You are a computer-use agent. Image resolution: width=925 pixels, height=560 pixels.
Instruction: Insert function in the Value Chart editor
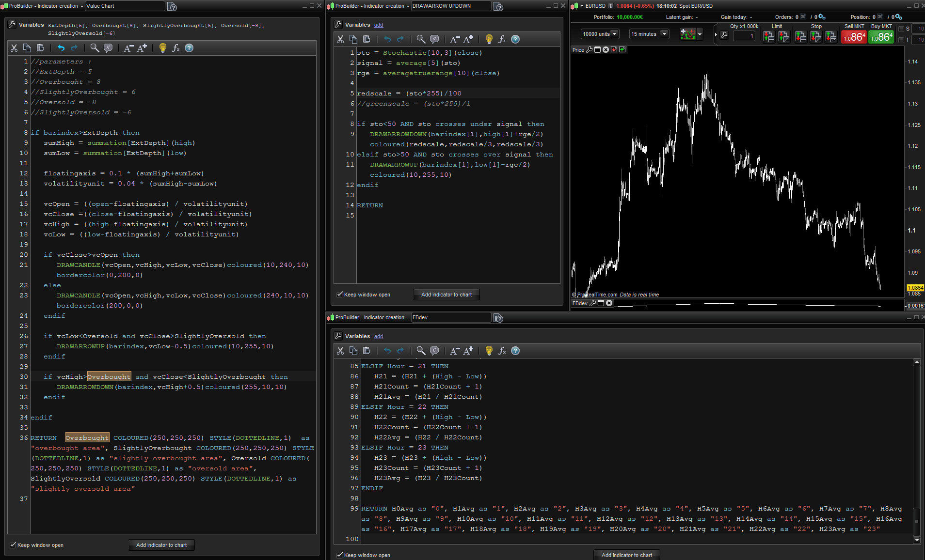coord(176,48)
